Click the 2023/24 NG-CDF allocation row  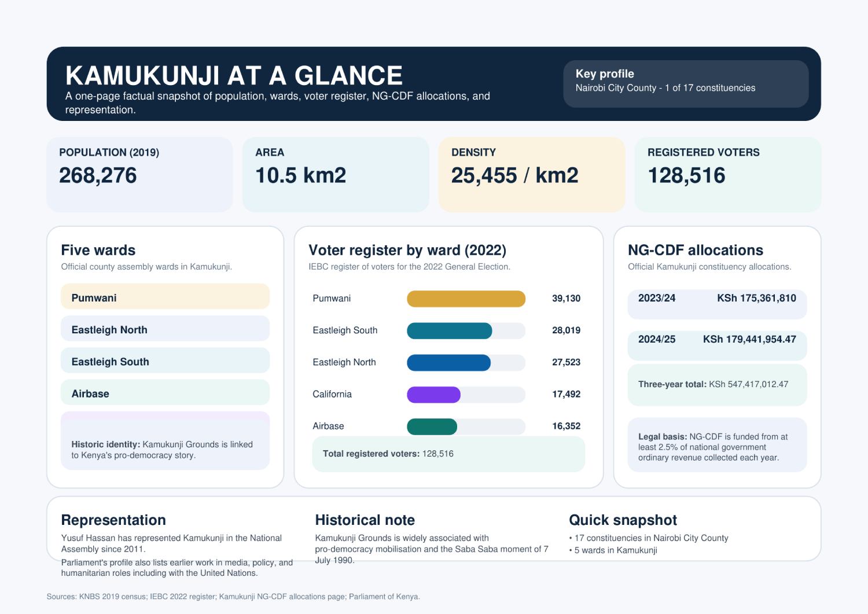pyautogui.click(x=717, y=304)
